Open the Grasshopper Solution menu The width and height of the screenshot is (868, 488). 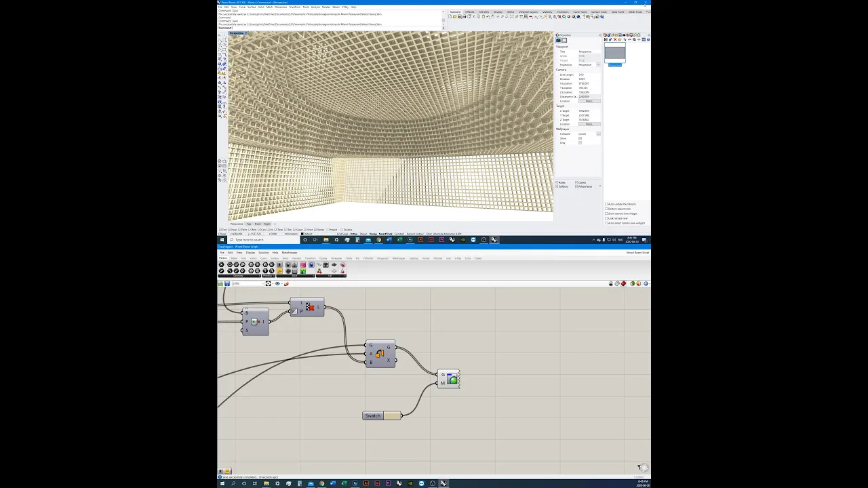coord(263,252)
